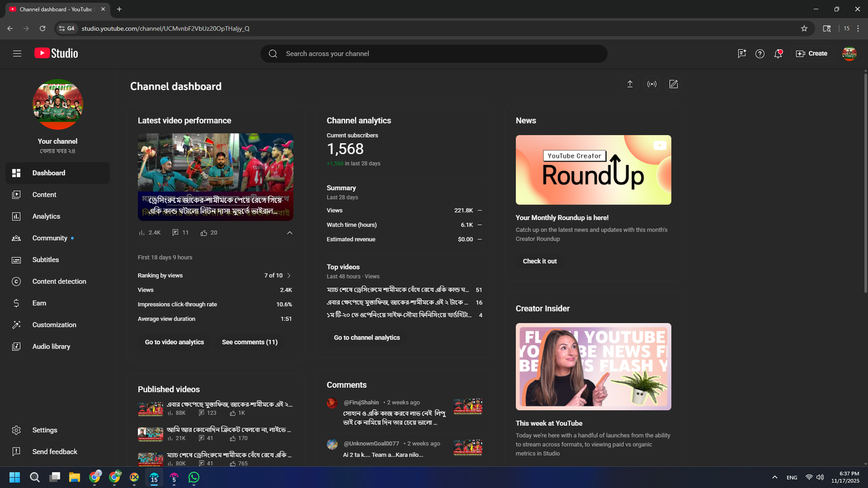Viewport: 868px width, 488px height.
Task: Click the Go live broadcast icon
Action: (x=652, y=84)
